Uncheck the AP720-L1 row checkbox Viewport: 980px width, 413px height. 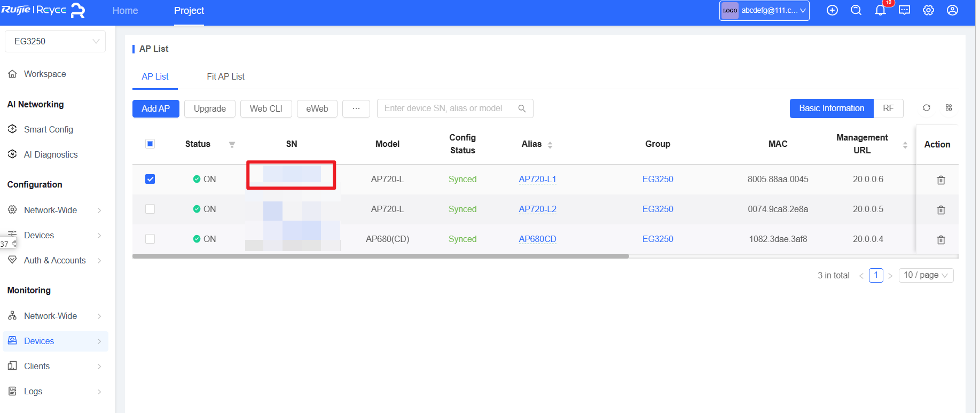[x=150, y=179]
